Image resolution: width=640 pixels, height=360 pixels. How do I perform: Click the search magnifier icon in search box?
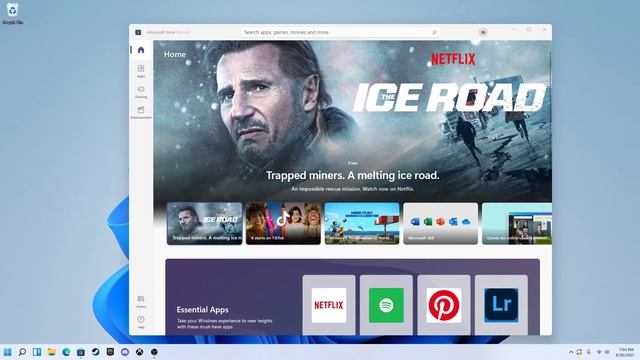point(434,32)
